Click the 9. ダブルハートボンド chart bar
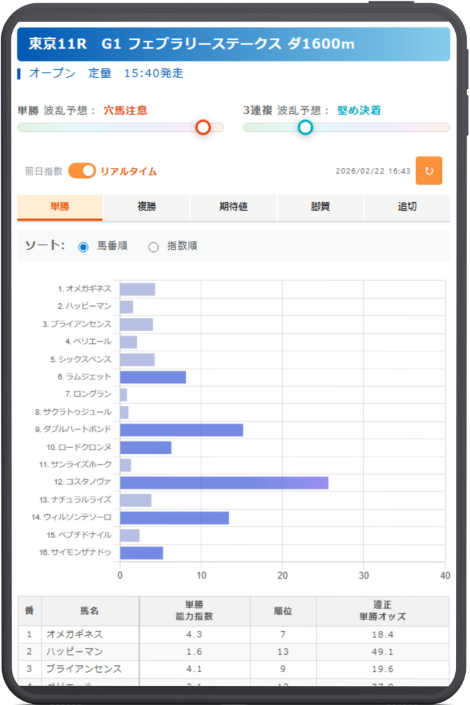 pos(182,430)
